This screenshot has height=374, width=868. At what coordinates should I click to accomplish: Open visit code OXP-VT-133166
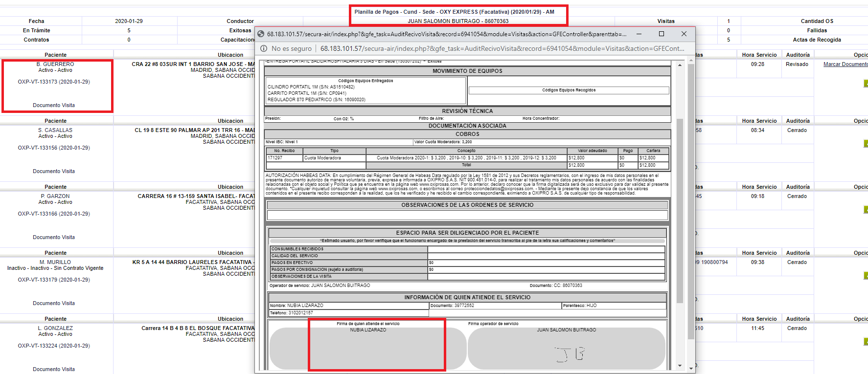[54, 214]
